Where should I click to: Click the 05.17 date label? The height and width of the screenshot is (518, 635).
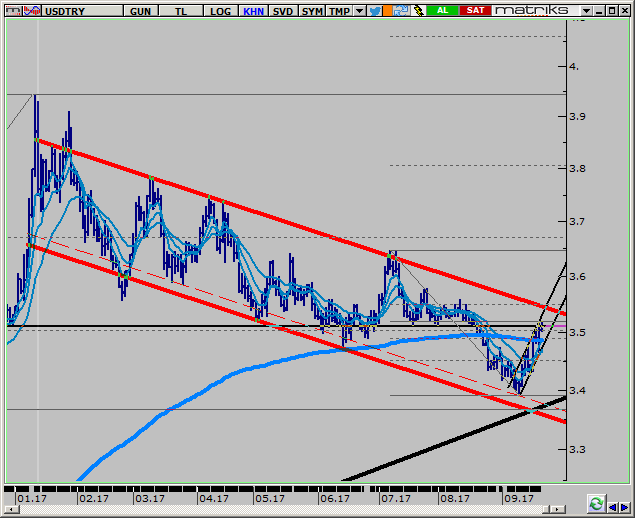(x=270, y=499)
